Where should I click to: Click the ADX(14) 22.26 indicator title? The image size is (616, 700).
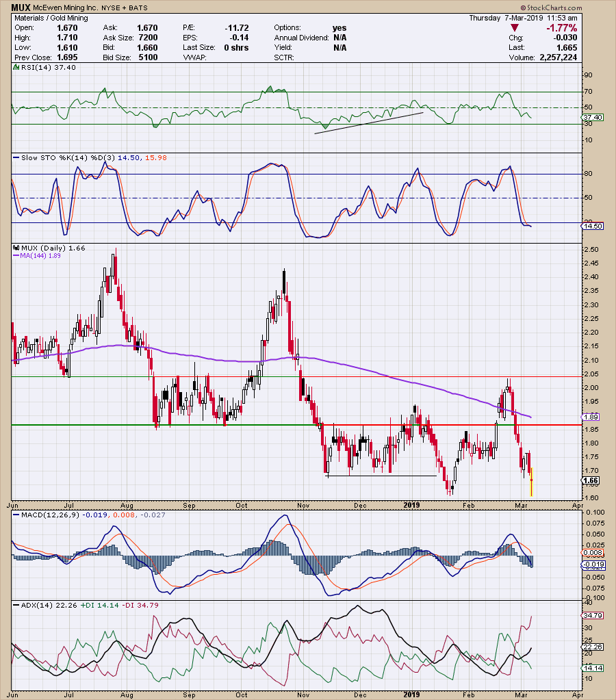click(49, 606)
